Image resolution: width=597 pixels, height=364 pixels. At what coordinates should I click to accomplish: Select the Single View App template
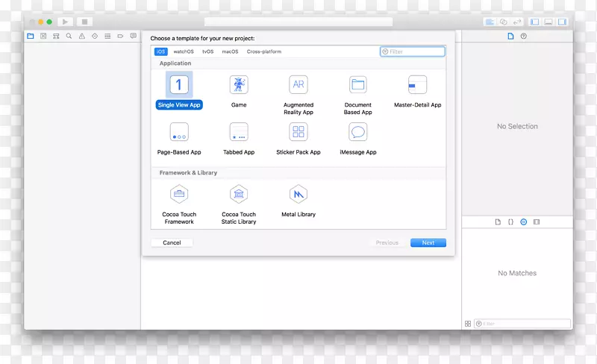click(179, 90)
